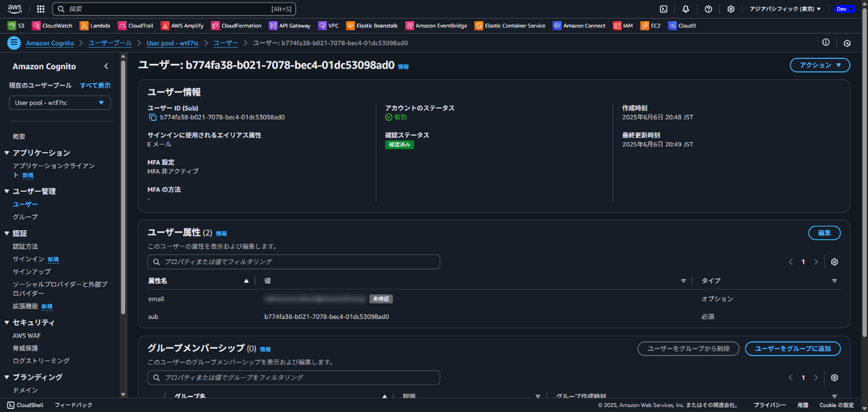Viewport: 868px width, 412px height.
Task: Open CloudFormation service shortcut
Action: 236,26
